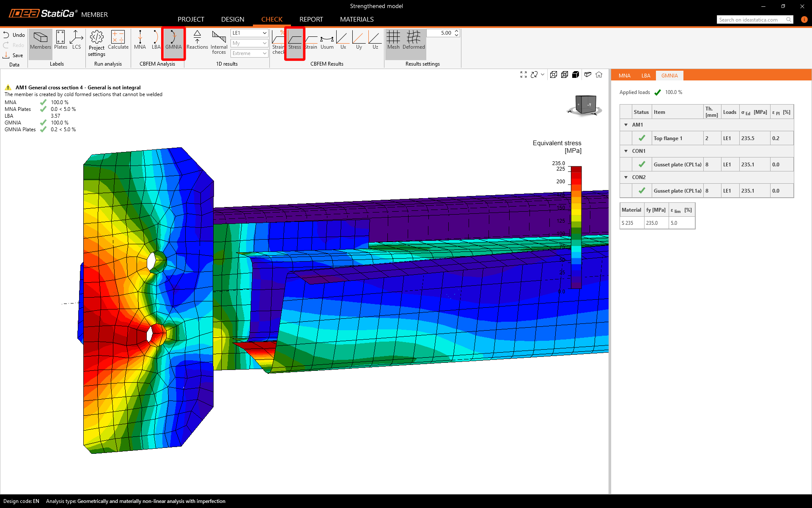The width and height of the screenshot is (812, 508).
Task: Toggle Members labels
Action: point(41,40)
